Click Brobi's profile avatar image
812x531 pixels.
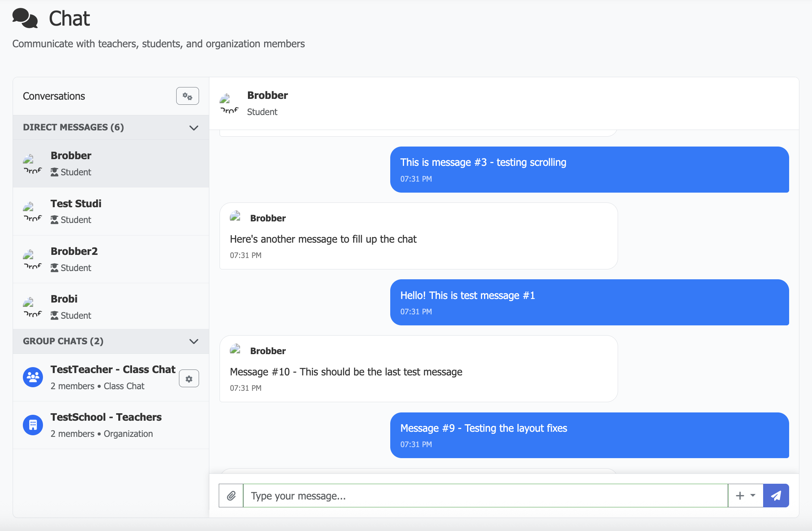tap(32, 307)
